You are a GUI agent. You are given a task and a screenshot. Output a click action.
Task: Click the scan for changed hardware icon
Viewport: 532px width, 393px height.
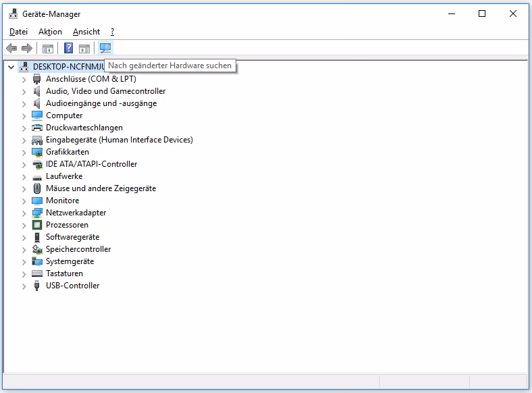[x=105, y=48]
